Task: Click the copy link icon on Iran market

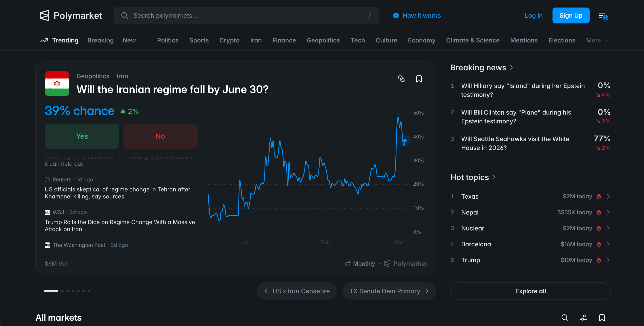Action: point(401,79)
